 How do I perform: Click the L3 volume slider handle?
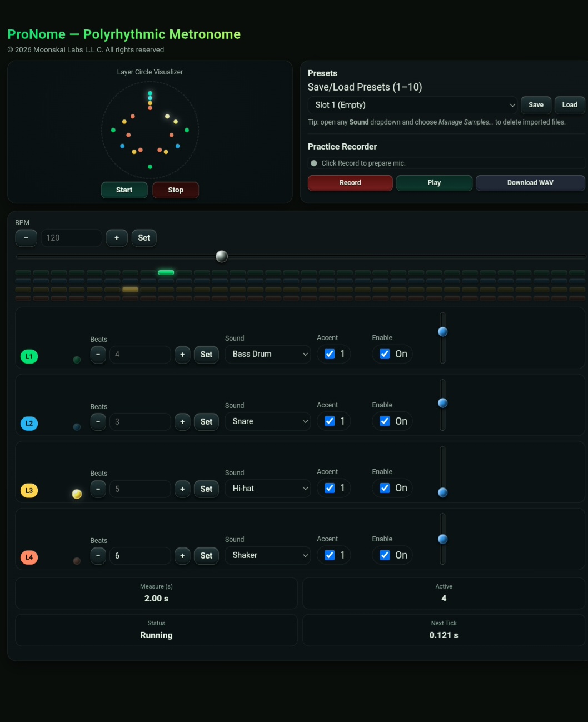[443, 492]
